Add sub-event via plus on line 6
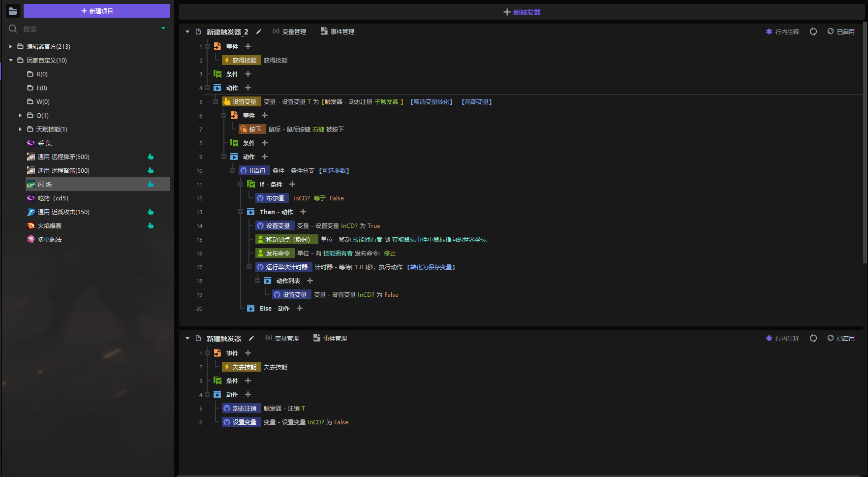The width and height of the screenshot is (868, 477). tap(265, 116)
